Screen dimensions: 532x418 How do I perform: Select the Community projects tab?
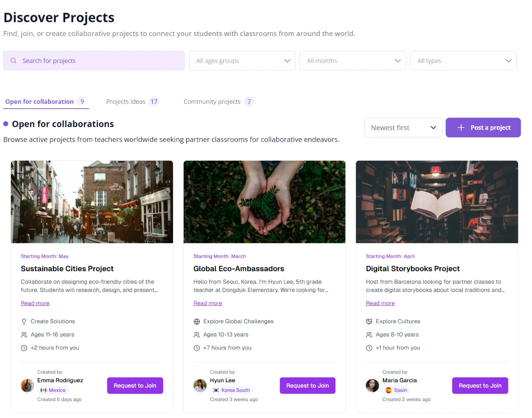click(x=219, y=102)
